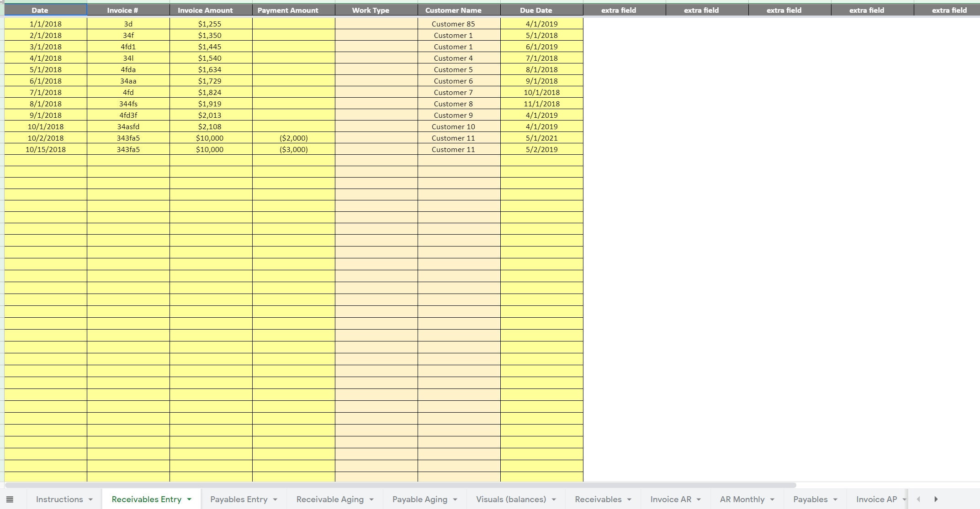Click the Date column header
980x509 pixels.
click(x=41, y=10)
